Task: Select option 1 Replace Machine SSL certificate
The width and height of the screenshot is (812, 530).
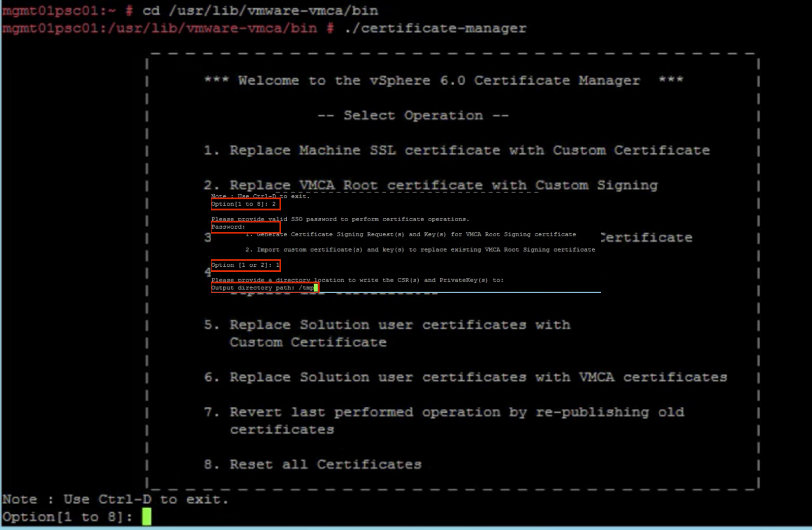Action: (x=457, y=150)
